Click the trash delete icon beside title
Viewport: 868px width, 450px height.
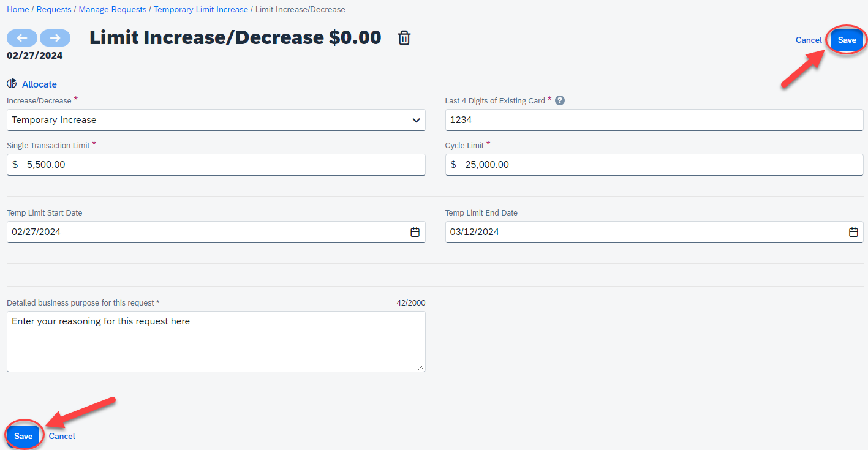404,38
